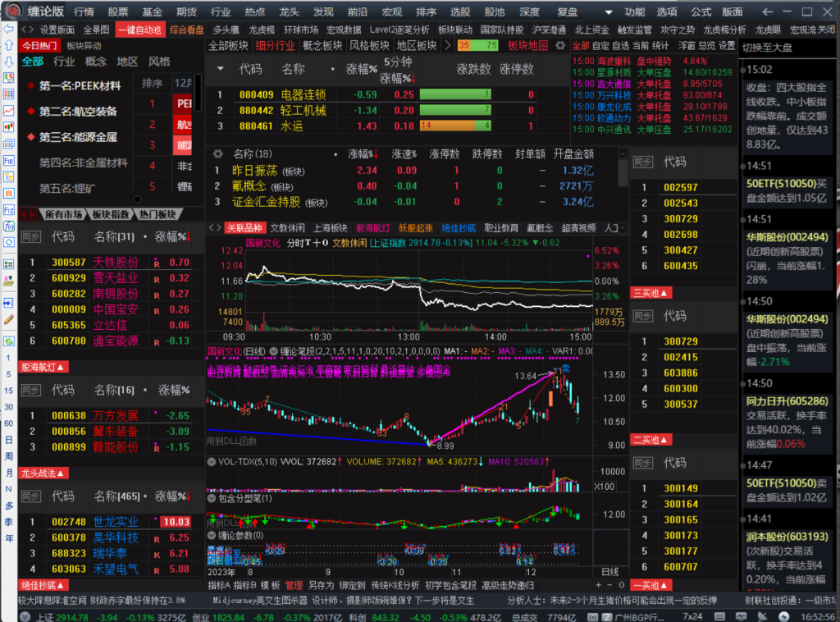Open the f(x) formula sidebar icon
Image resolution: width=840 pixels, height=622 pixels.
tap(8, 226)
